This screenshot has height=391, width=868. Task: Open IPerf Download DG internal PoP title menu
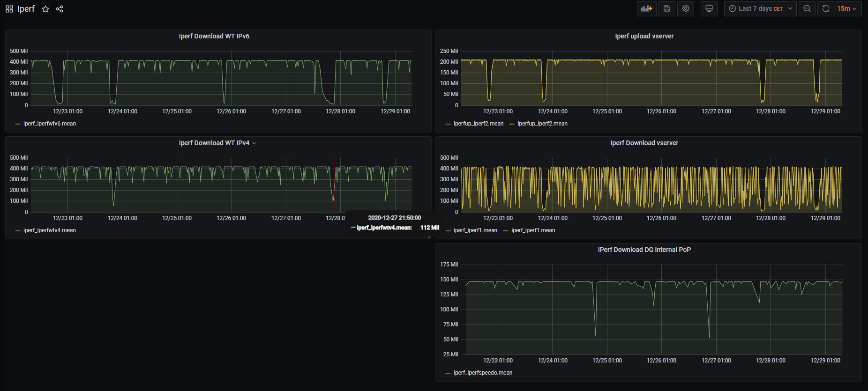coord(644,250)
